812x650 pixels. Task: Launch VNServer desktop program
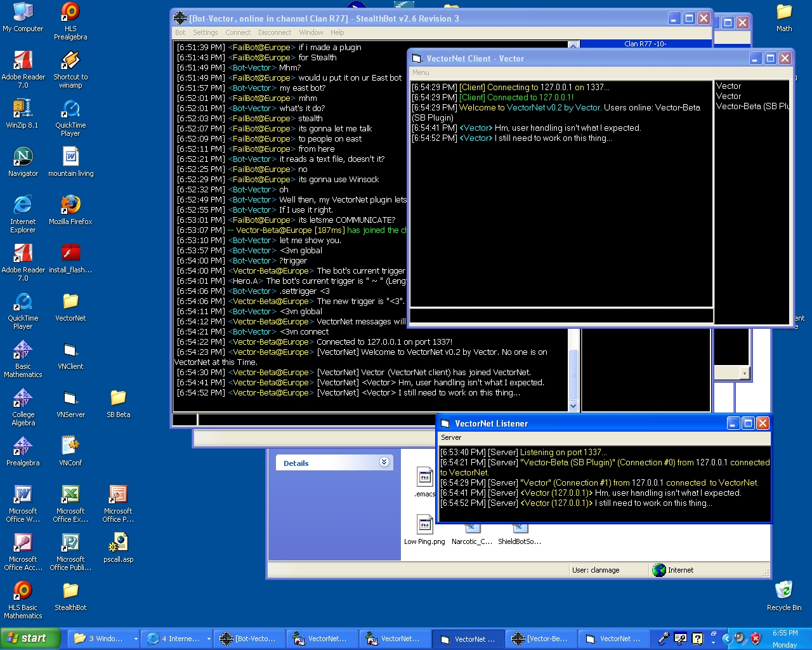pos(70,403)
